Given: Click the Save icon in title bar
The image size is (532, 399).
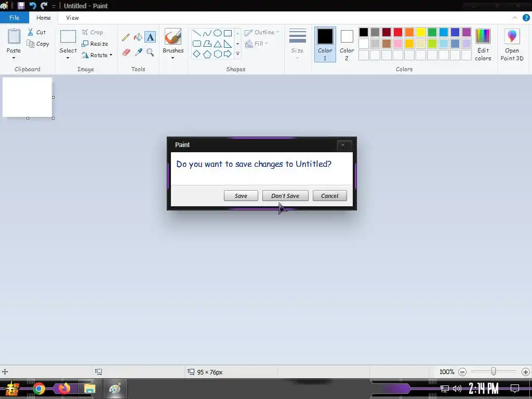Looking at the screenshot, I should (x=21, y=6).
